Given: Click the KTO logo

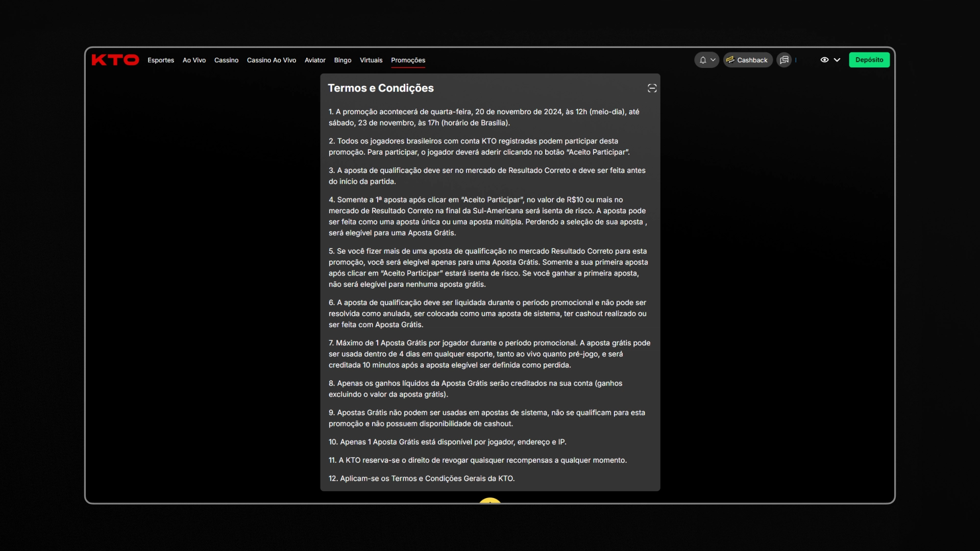Looking at the screenshot, I should tap(115, 60).
